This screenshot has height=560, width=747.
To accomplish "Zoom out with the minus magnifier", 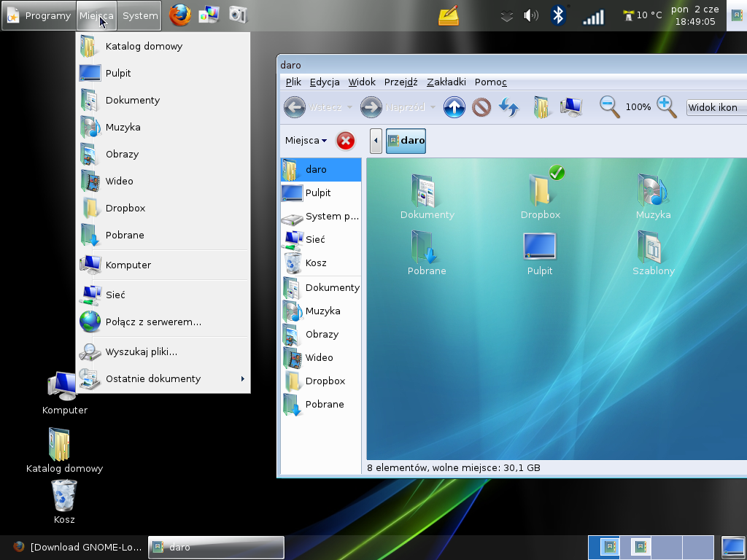I will click(x=609, y=107).
